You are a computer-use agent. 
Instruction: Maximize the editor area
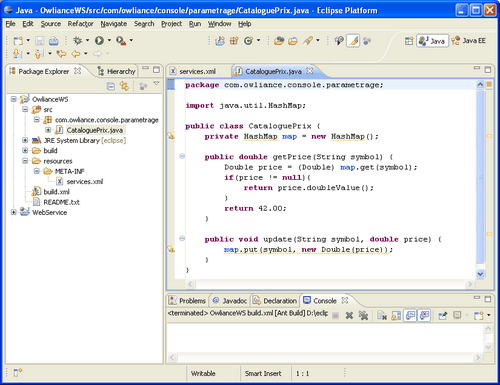[x=488, y=70]
